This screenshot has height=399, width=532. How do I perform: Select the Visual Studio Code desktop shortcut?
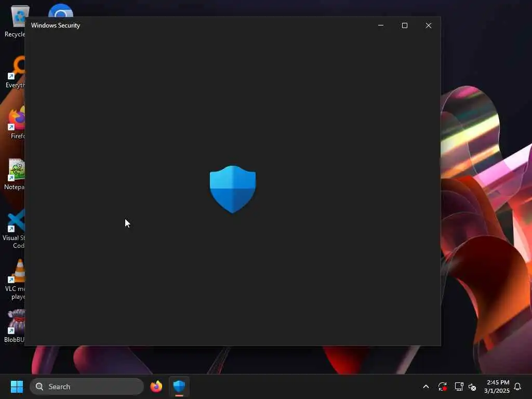pyautogui.click(x=14, y=229)
